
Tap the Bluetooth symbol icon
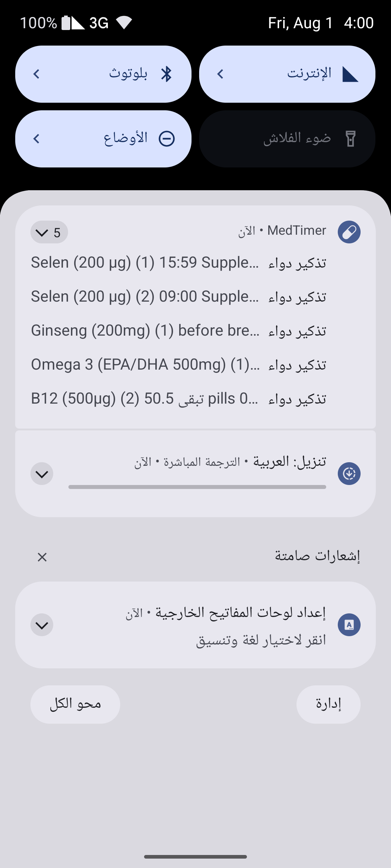click(x=167, y=74)
